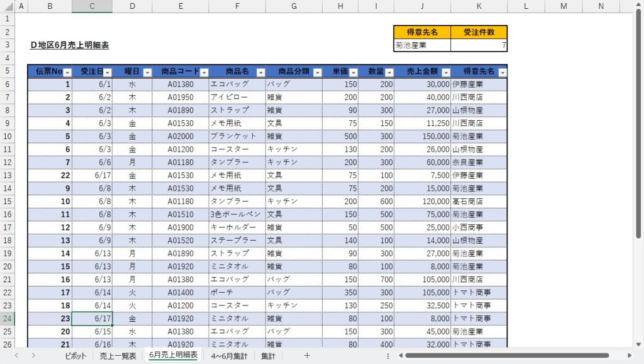This screenshot has height=364, width=644.
Task: Click the three-dot tab bar resize handle
Action: tap(387, 356)
